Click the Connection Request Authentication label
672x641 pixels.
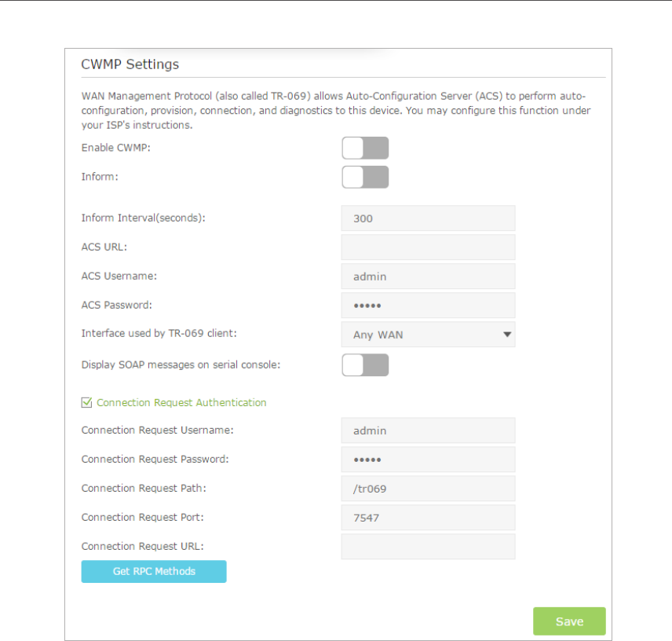pos(181,402)
